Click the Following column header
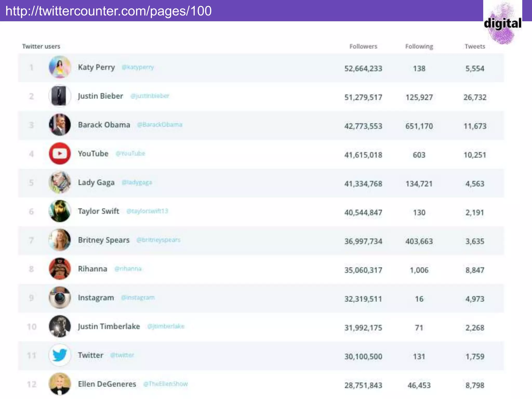532x399 pixels. click(x=419, y=46)
